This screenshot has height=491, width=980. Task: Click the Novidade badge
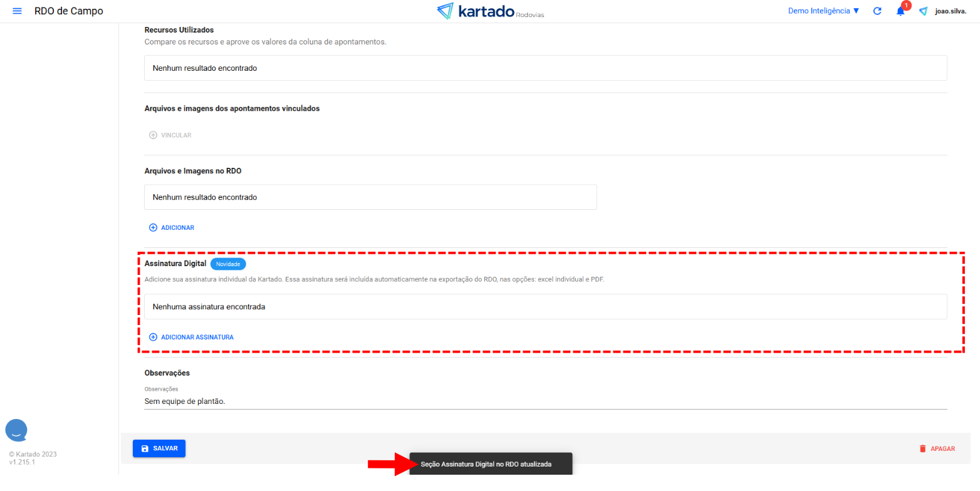(228, 264)
